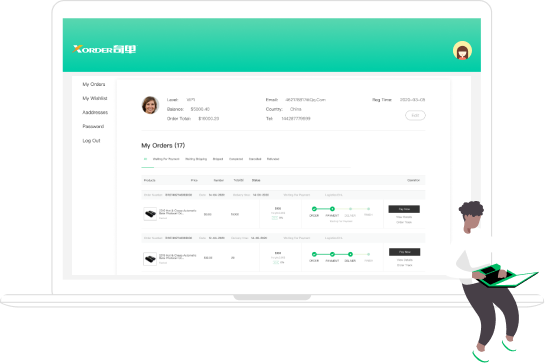Open My Orders in sidebar
Screen dimensions: 545x363
(93, 84)
